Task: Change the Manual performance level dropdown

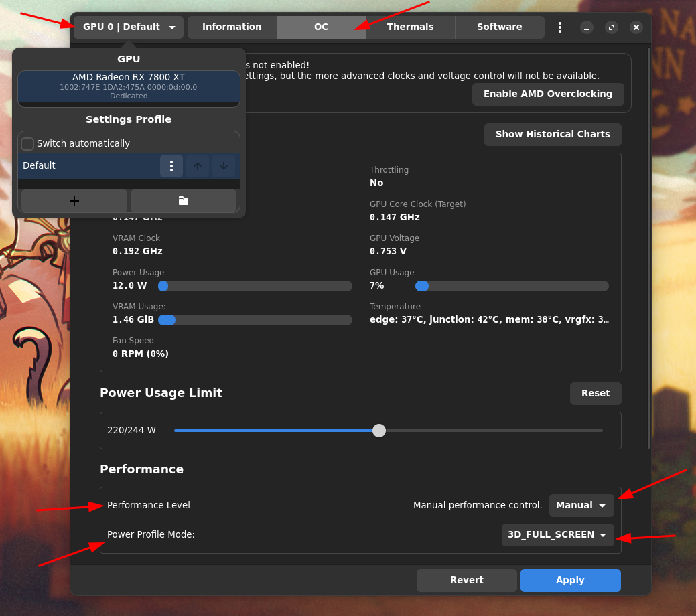Action: point(581,505)
